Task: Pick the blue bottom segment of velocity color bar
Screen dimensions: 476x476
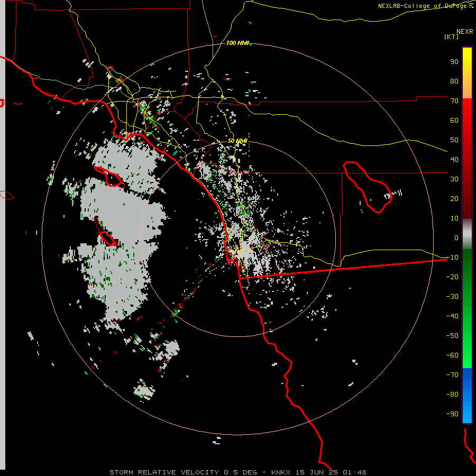Action: [467, 396]
